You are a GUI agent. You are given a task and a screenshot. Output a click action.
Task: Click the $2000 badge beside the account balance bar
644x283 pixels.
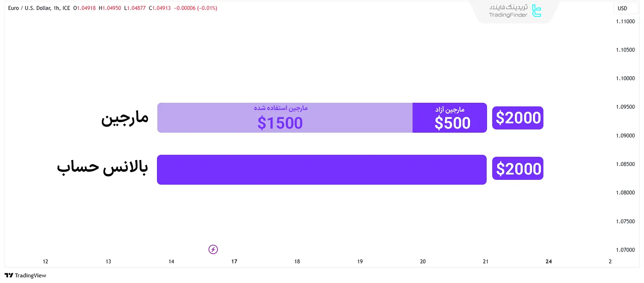pyautogui.click(x=518, y=169)
